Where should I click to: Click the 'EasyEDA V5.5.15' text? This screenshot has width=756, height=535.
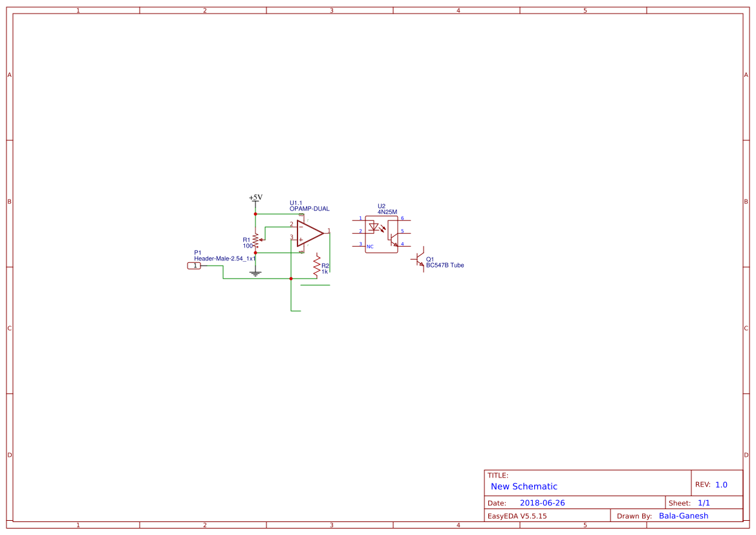click(517, 516)
